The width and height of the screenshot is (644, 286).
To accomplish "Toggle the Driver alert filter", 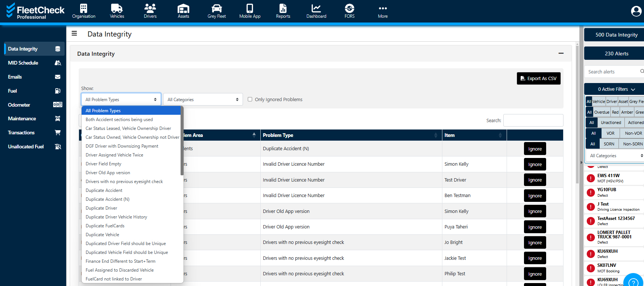I will click(x=612, y=101).
